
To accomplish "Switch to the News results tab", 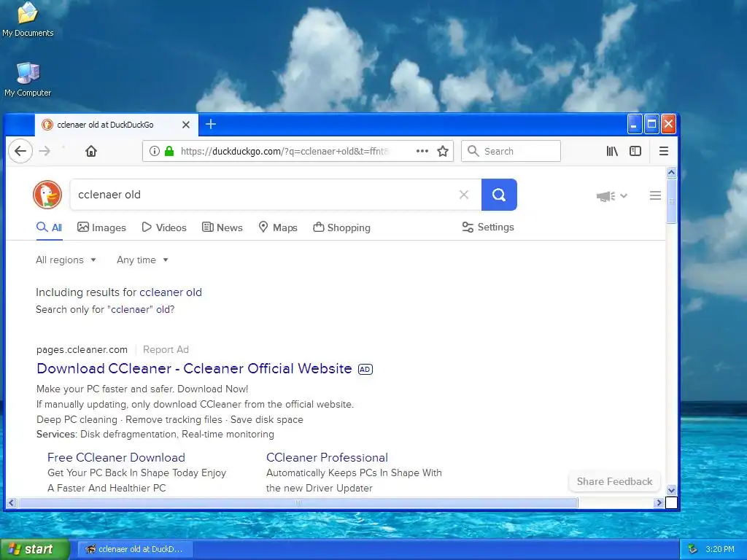I will point(222,227).
